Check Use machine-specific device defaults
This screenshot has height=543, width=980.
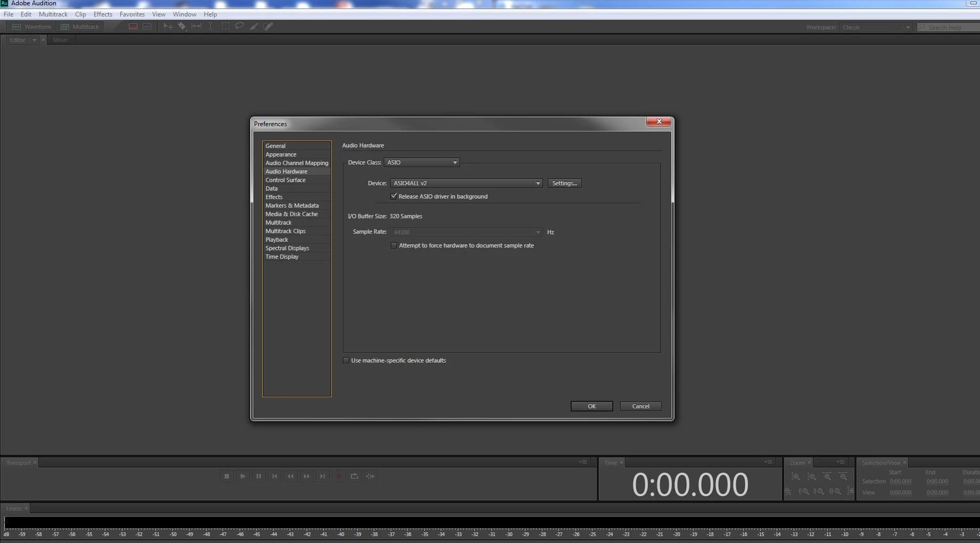point(346,360)
